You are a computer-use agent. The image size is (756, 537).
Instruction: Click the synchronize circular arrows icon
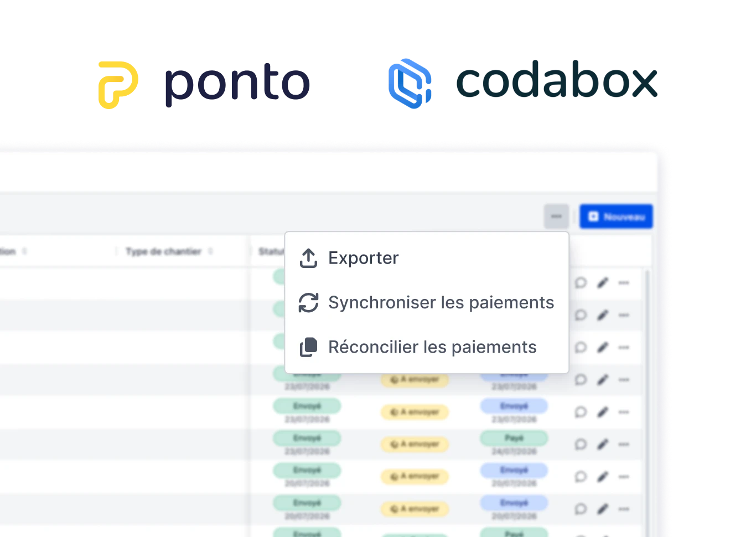point(308,302)
